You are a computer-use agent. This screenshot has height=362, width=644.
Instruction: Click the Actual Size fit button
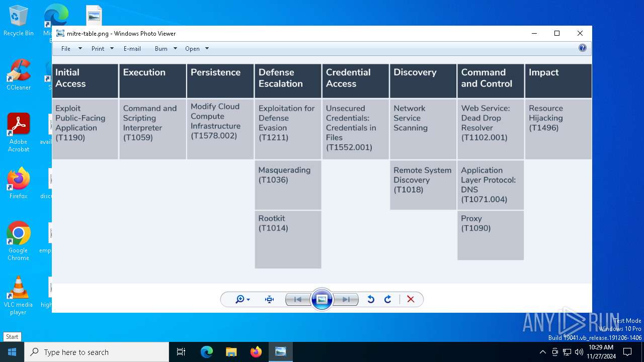point(270,300)
